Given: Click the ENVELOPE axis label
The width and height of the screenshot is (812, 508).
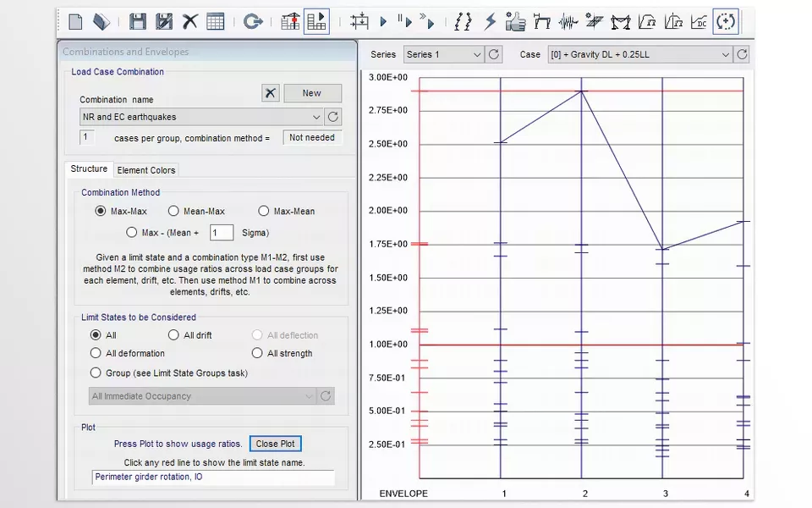Looking at the screenshot, I should [403, 494].
